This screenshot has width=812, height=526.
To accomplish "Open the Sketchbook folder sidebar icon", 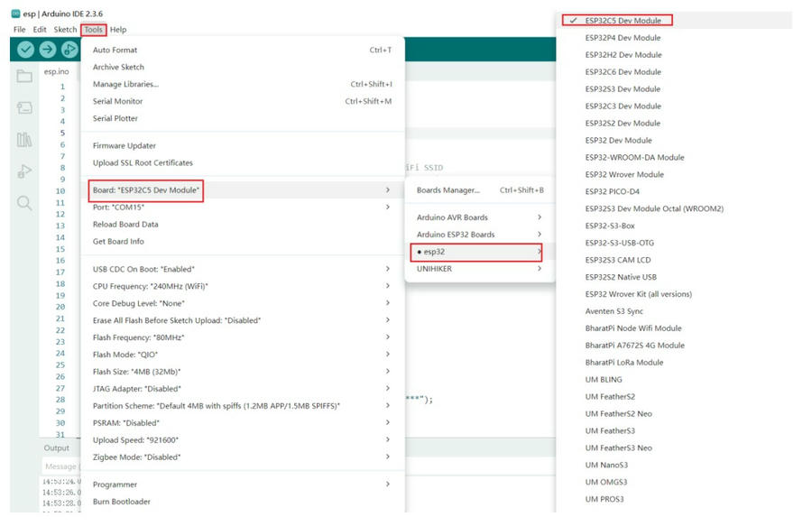I will click(24, 76).
